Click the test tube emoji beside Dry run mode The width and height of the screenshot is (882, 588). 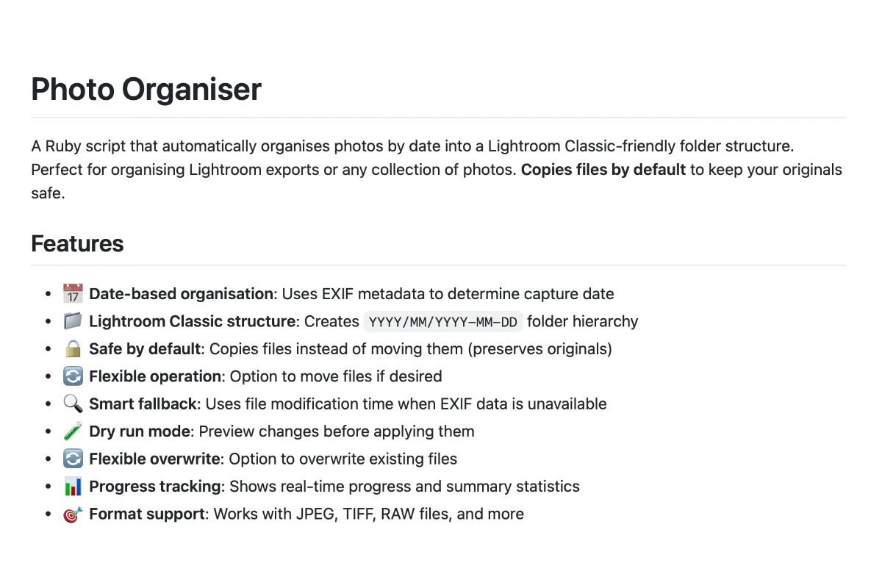(x=73, y=431)
